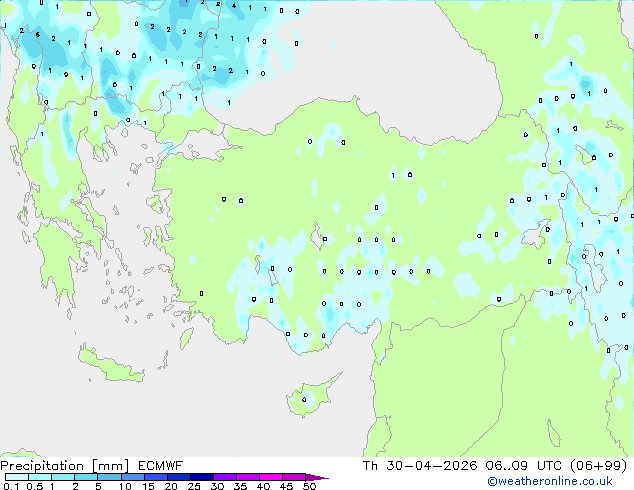This screenshot has width=634, height=490.
Task: Click the legend label '10'
Action: [125, 486]
